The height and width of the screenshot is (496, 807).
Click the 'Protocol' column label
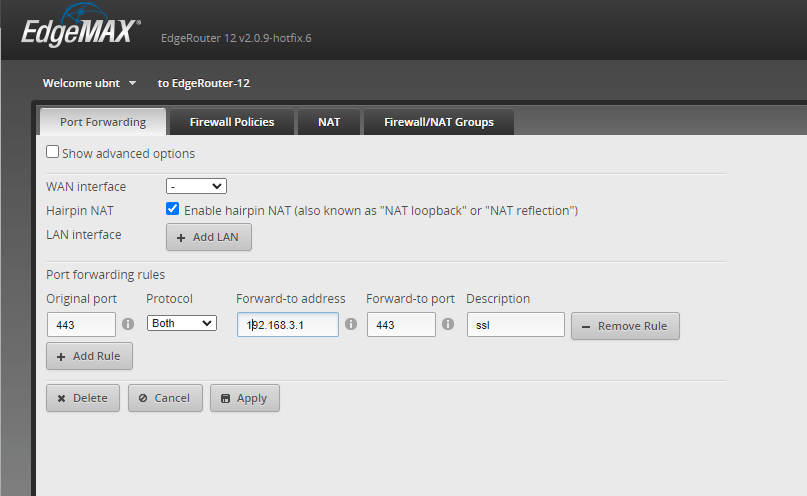169,299
